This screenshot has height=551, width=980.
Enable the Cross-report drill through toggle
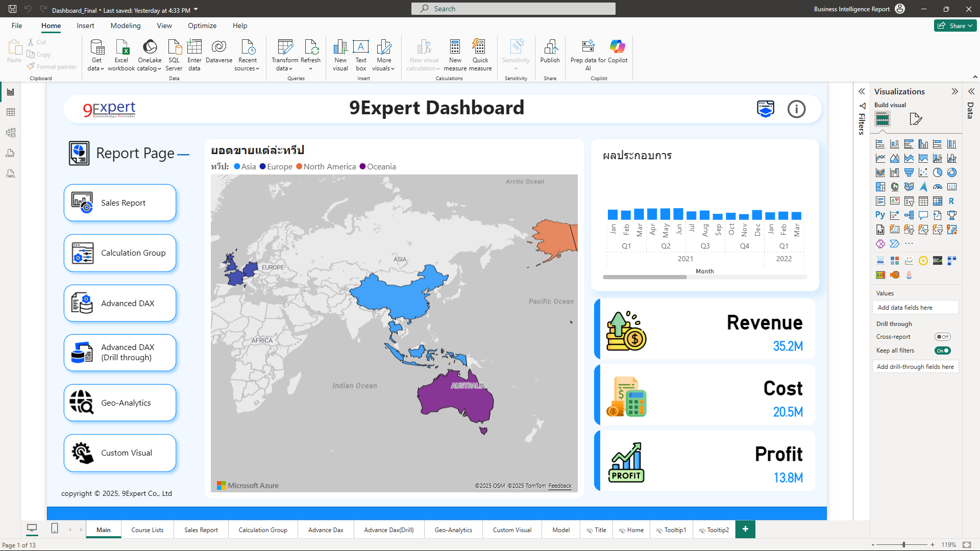[x=942, y=337]
